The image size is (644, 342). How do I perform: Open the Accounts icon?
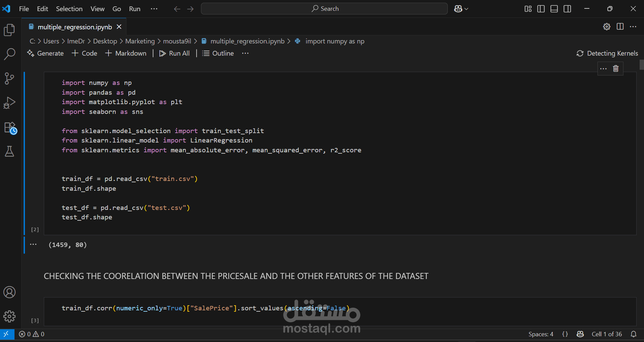pos(9,292)
